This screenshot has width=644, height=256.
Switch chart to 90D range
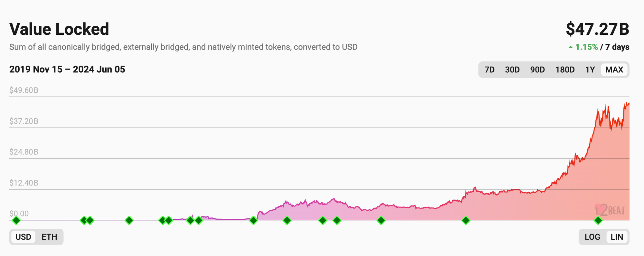click(537, 69)
